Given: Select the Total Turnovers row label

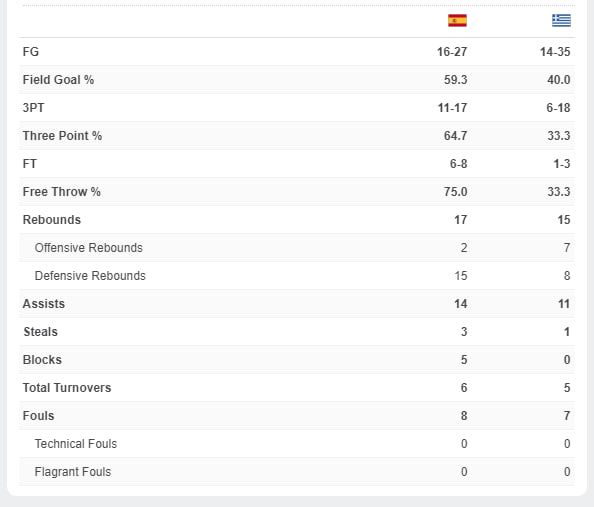Looking at the screenshot, I should click(67, 388).
